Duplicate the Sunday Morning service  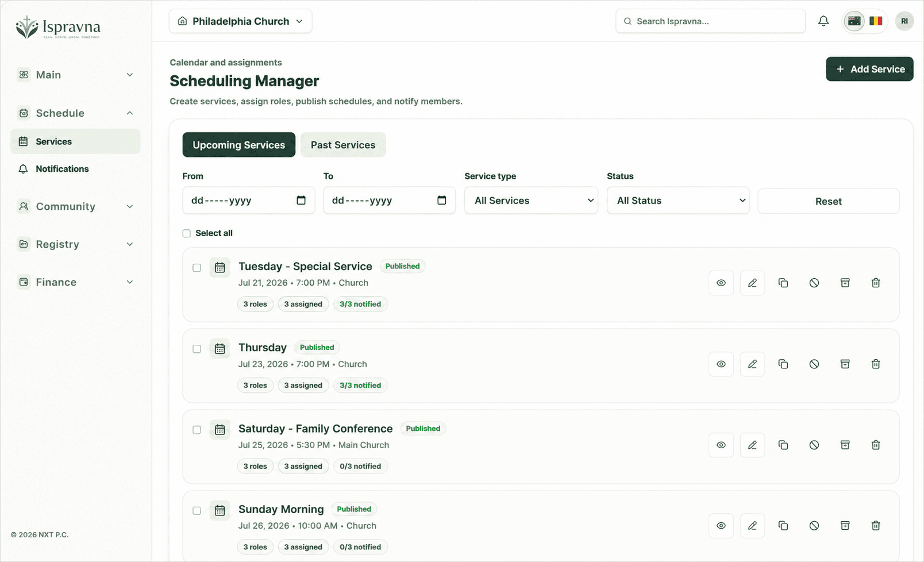click(x=783, y=526)
